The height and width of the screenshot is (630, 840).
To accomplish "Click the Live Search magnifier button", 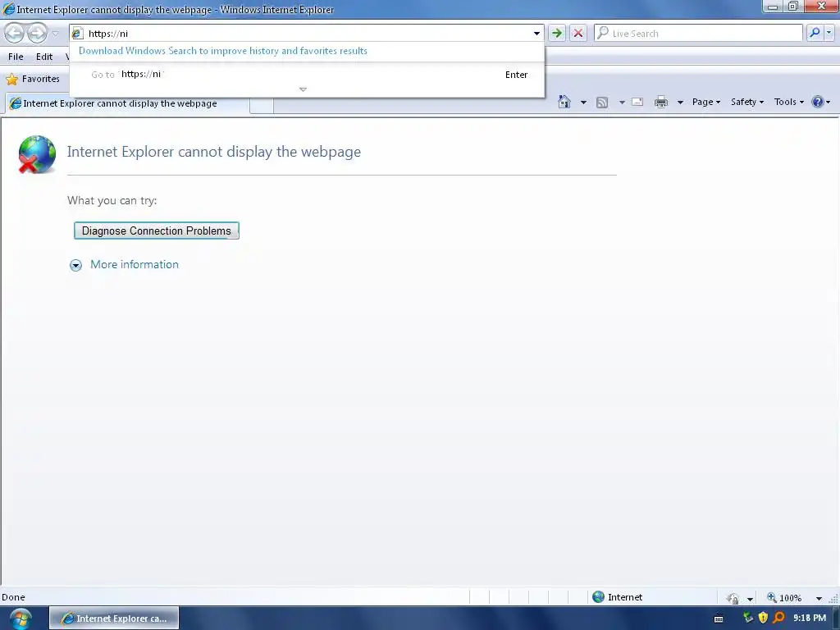I will pos(815,33).
